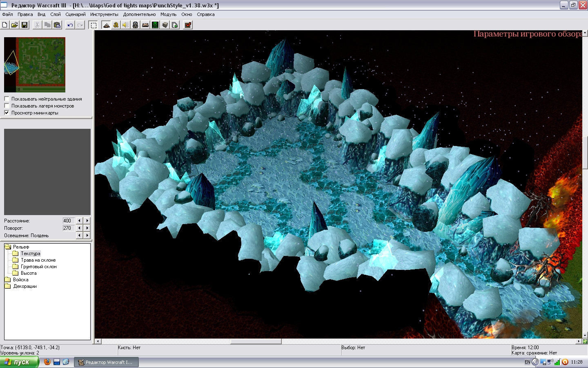Viewport: 588px width, 368px height.
Task: Increase Поворот with the right arrow
Action: coord(87,228)
